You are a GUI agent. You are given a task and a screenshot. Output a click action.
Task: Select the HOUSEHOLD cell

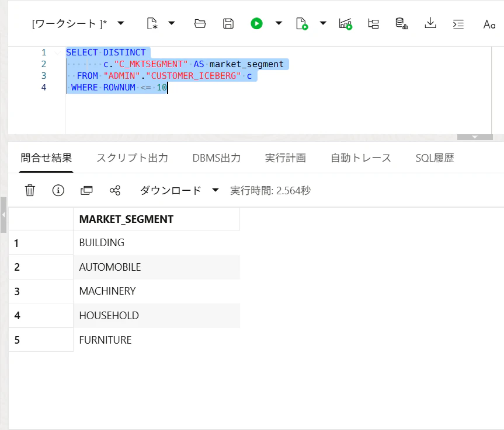tap(157, 316)
